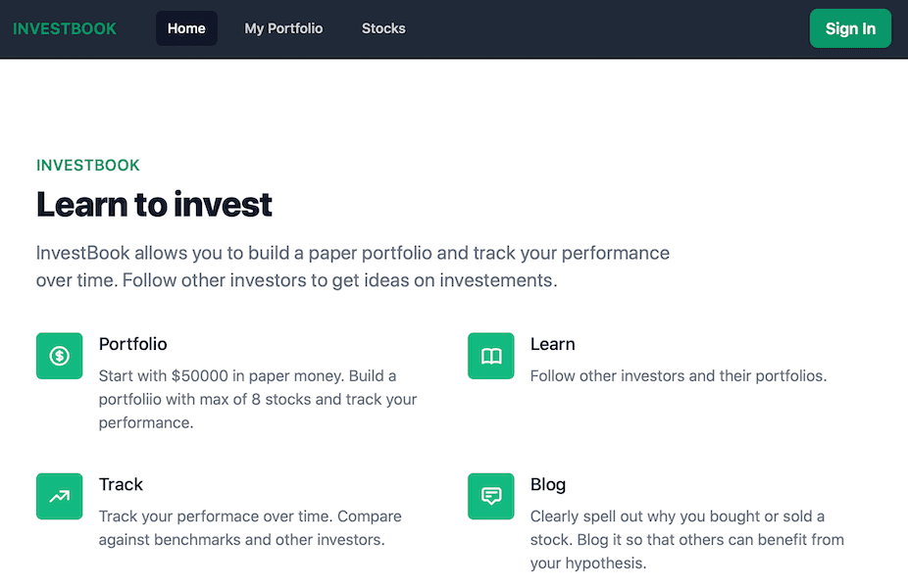The width and height of the screenshot is (908, 588).
Task: Click the small green INVESTBOOK label above headline
Action: (x=88, y=165)
